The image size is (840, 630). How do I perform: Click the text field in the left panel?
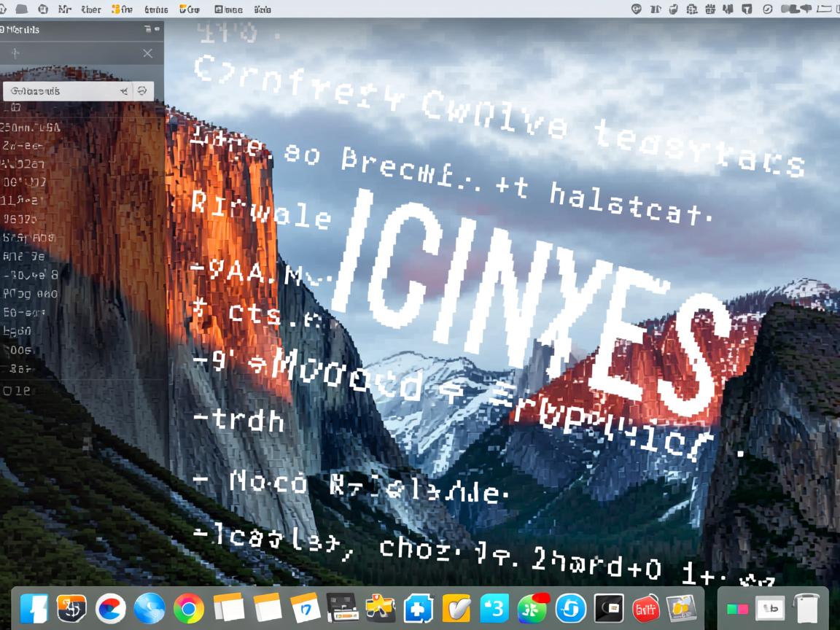(58, 91)
